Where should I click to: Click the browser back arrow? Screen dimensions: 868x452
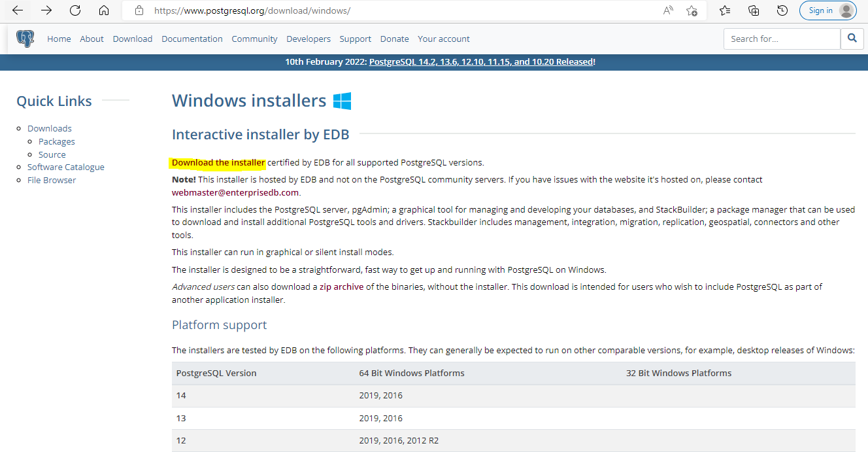coord(18,10)
